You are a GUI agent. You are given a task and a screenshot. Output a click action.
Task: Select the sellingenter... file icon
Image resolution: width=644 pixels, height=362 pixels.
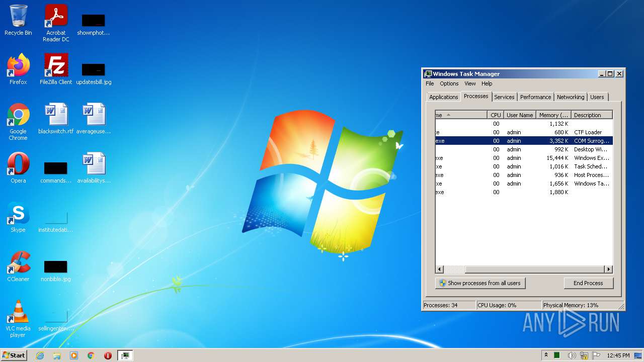[x=56, y=320]
